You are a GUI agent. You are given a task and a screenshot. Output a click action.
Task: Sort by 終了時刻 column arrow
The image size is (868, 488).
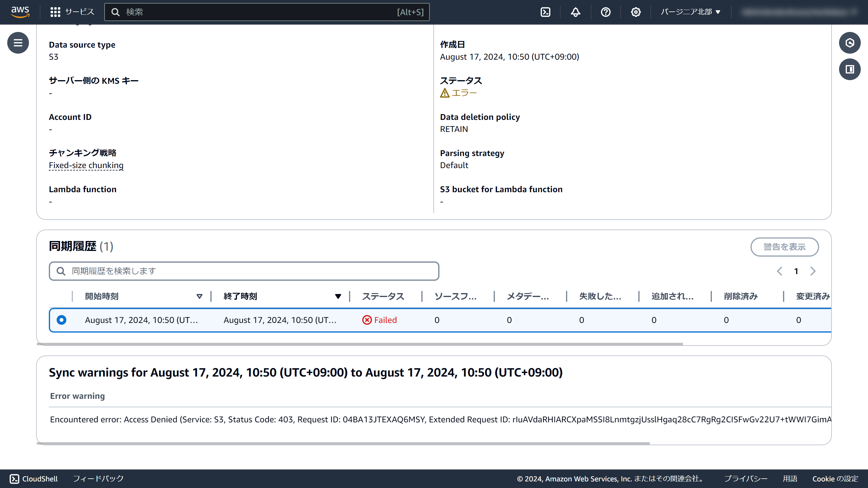pyautogui.click(x=338, y=296)
